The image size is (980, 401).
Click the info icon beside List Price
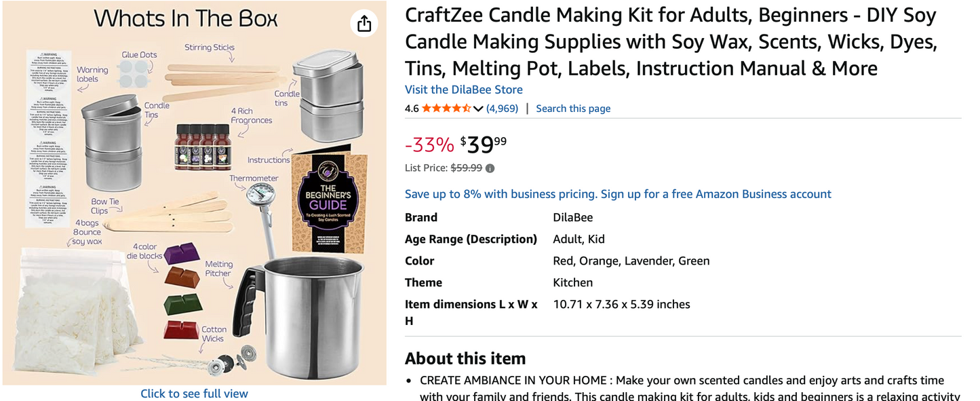coord(489,168)
